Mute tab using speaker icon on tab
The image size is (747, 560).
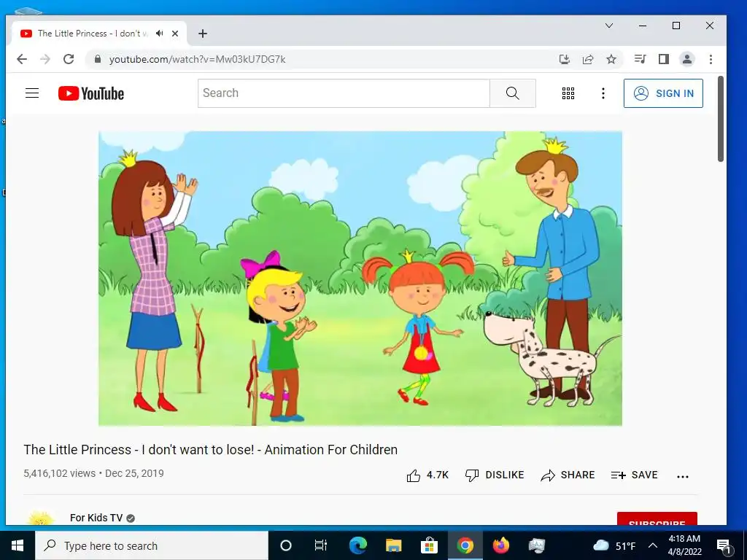pyautogui.click(x=160, y=34)
